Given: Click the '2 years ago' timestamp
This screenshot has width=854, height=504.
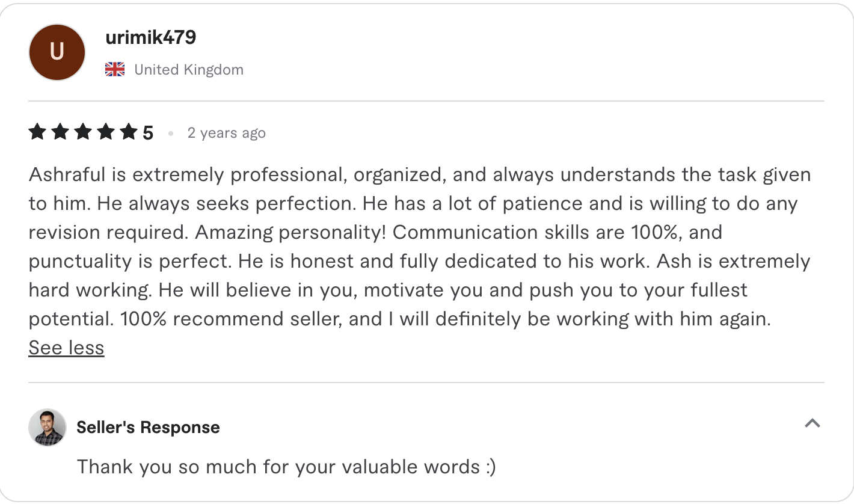Looking at the screenshot, I should pyautogui.click(x=226, y=133).
